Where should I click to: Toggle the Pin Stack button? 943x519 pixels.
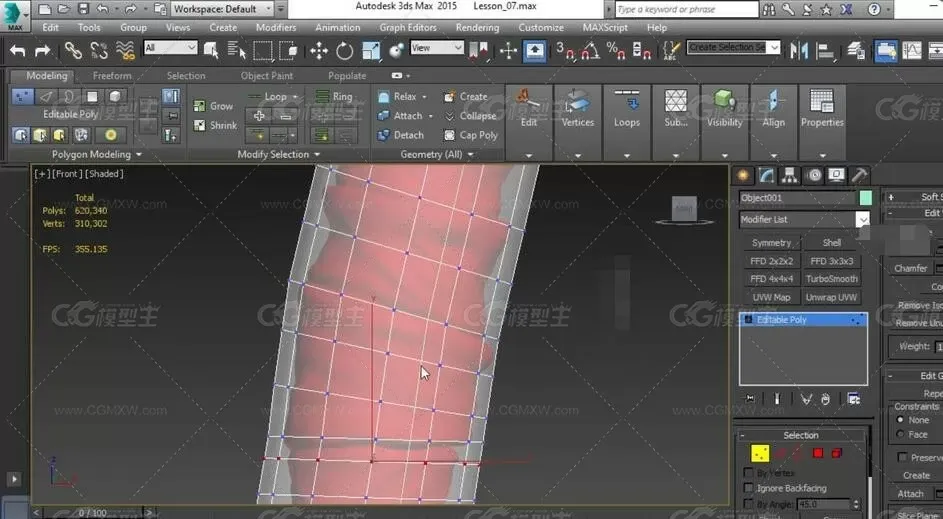point(750,399)
